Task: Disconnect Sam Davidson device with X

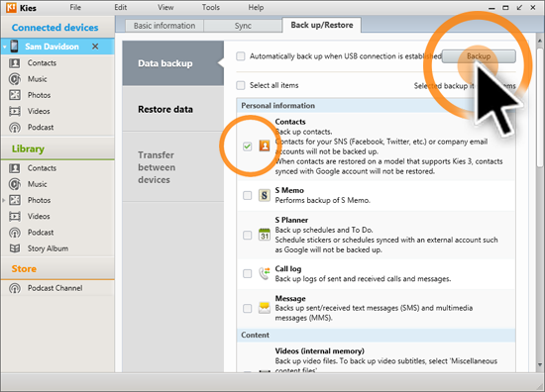Action: (95, 47)
